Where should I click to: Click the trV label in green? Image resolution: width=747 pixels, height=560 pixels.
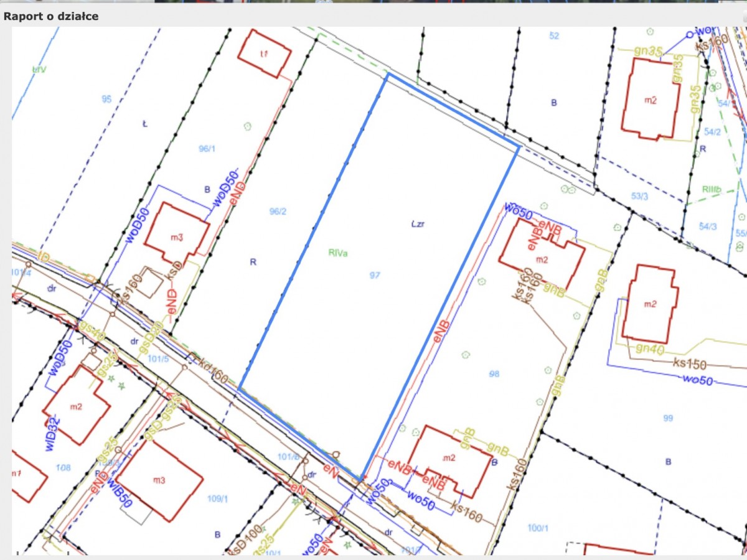(40, 70)
